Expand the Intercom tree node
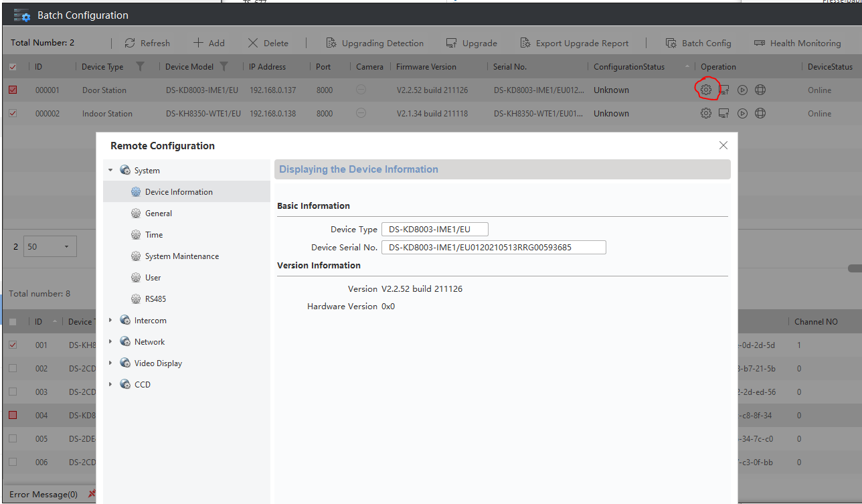 tap(110, 321)
